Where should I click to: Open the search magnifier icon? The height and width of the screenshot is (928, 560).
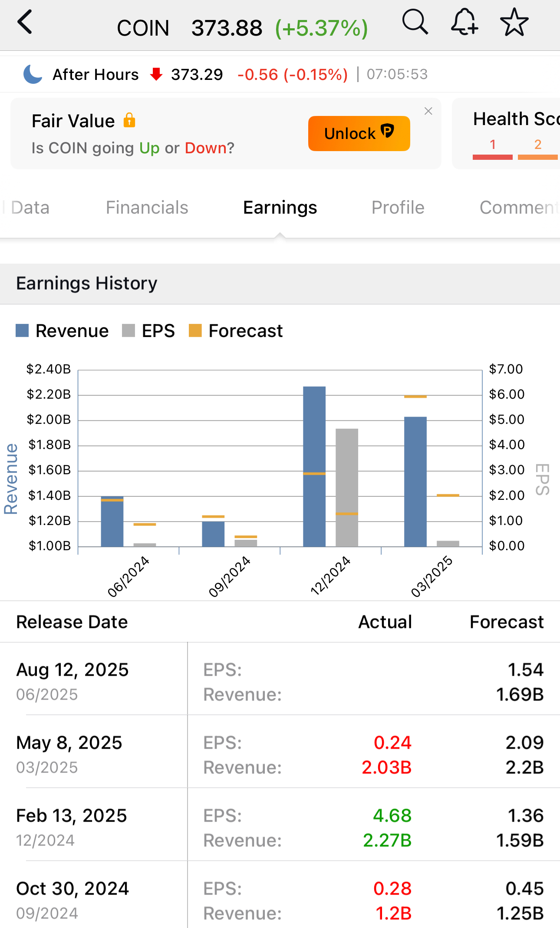click(415, 22)
